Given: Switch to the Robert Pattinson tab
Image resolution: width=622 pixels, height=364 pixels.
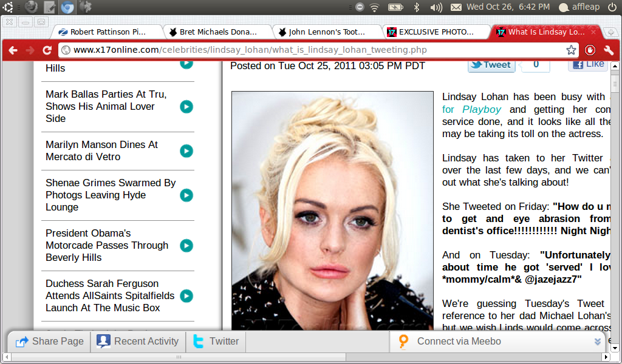Looking at the screenshot, I should pos(107,32).
